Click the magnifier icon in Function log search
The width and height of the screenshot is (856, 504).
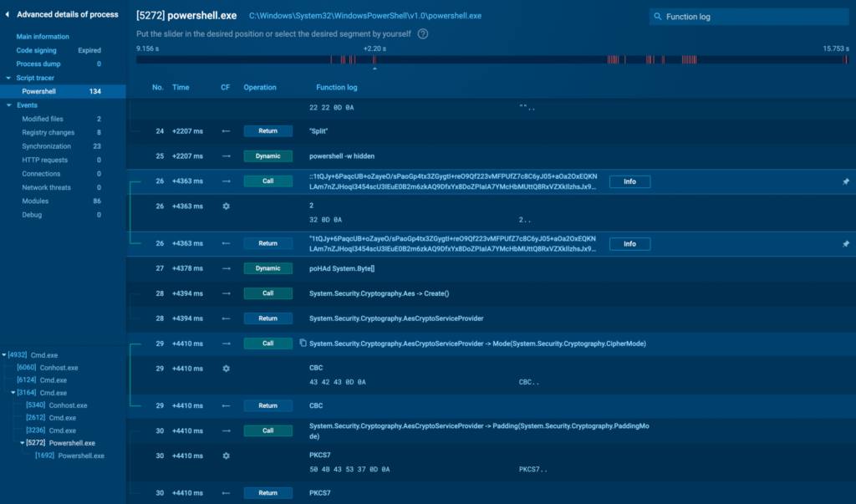coord(659,17)
